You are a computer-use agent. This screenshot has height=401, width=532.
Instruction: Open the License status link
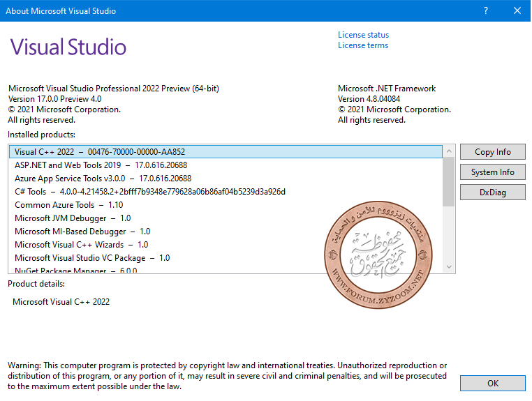(x=363, y=35)
